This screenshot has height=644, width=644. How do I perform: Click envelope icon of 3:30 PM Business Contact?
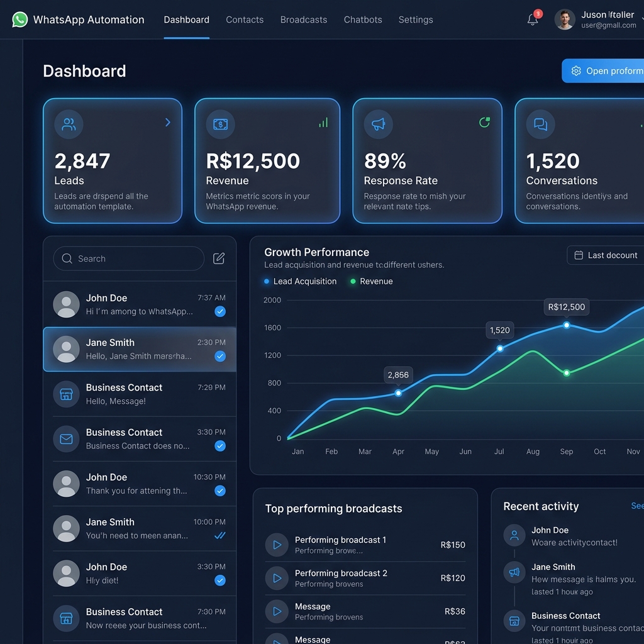(66, 438)
